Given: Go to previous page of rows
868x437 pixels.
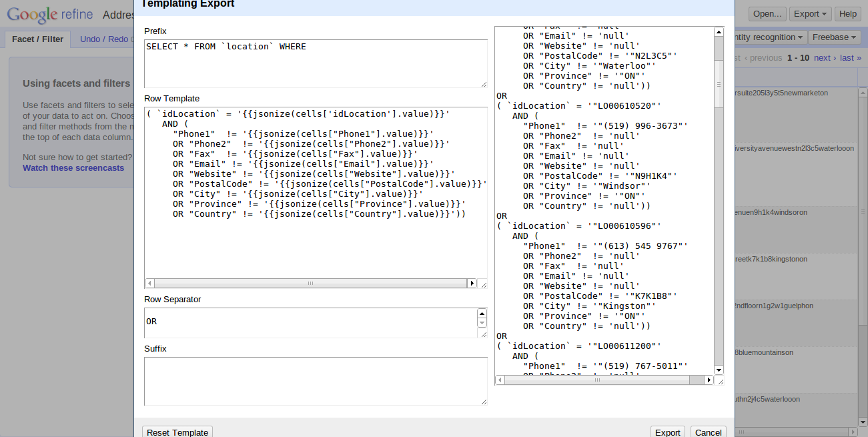Looking at the screenshot, I should (763, 58).
